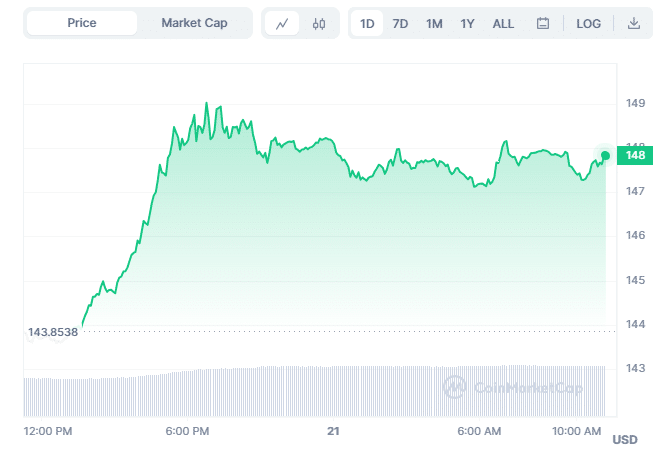Select the candlestick chart view icon
This screenshot has width=666, height=458.
(319, 23)
